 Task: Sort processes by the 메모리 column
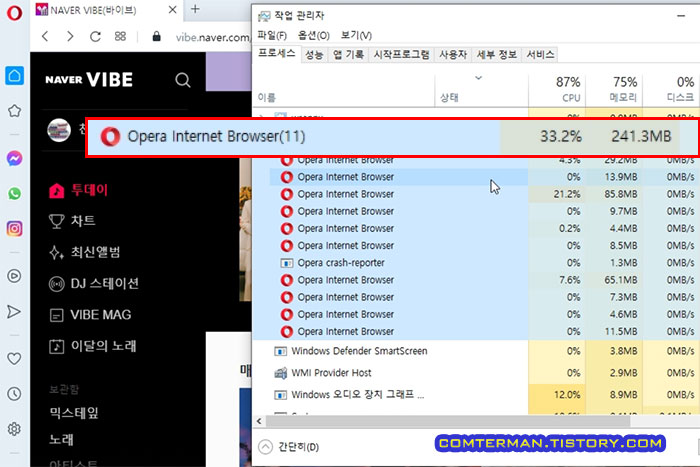(614, 91)
